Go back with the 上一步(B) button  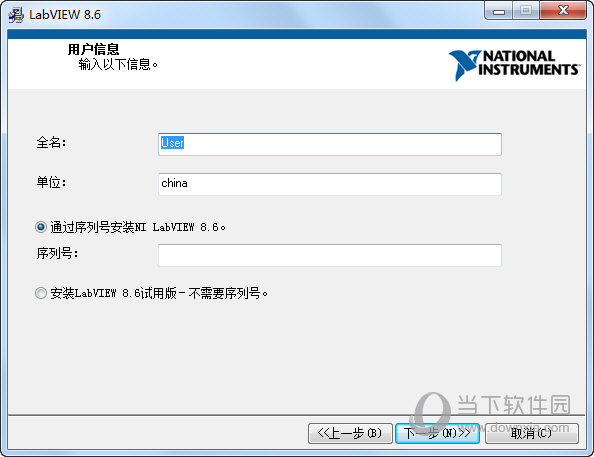pos(350,433)
